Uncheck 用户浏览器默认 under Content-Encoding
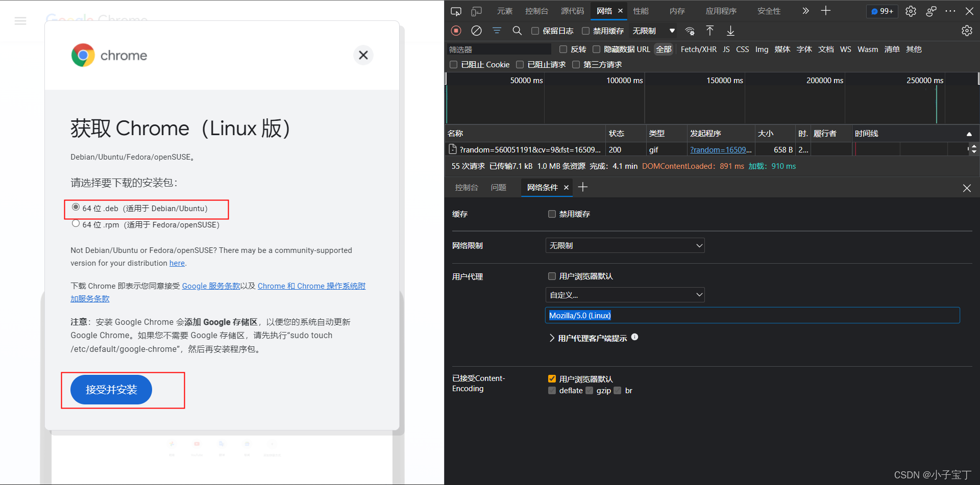 click(552, 378)
